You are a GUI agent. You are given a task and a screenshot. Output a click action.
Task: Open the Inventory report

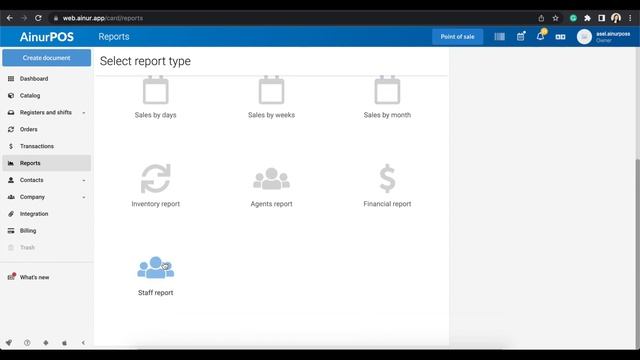(156, 186)
